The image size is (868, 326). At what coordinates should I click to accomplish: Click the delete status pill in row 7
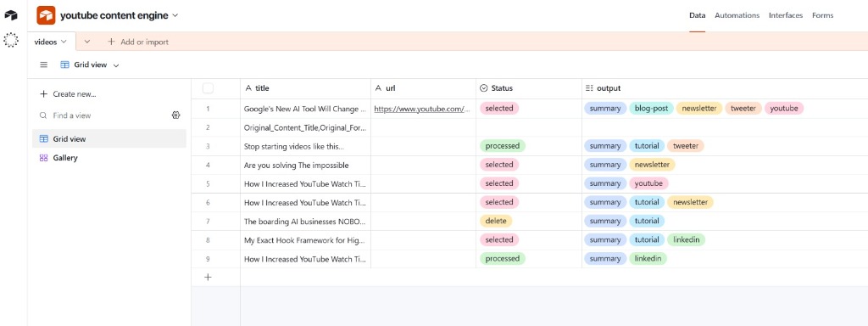496,222
